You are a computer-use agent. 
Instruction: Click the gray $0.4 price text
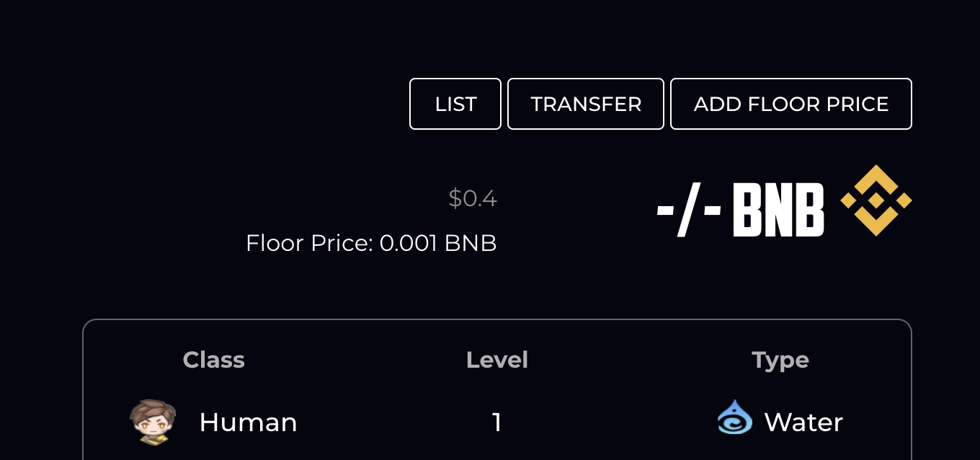[x=473, y=198]
